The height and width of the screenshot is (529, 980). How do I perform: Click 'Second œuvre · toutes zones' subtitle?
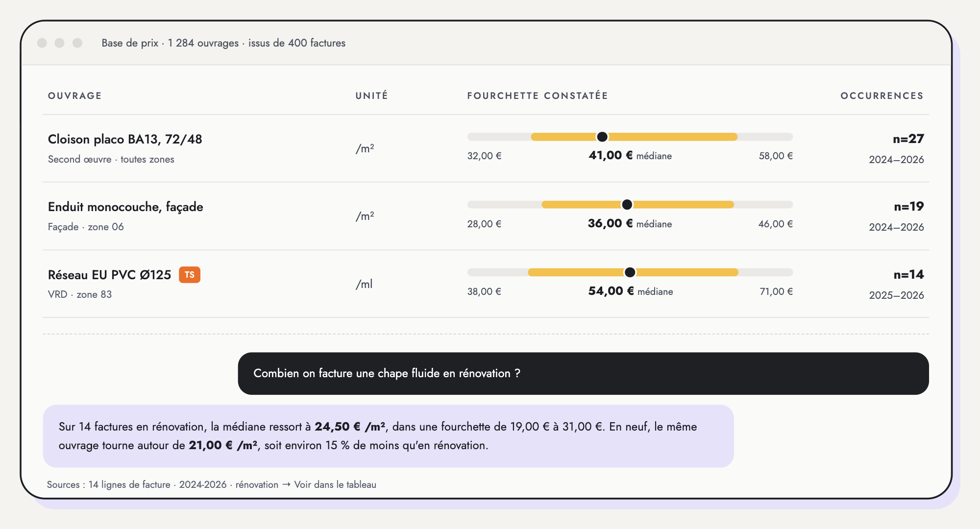pyautogui.click(x=111, y=159)
